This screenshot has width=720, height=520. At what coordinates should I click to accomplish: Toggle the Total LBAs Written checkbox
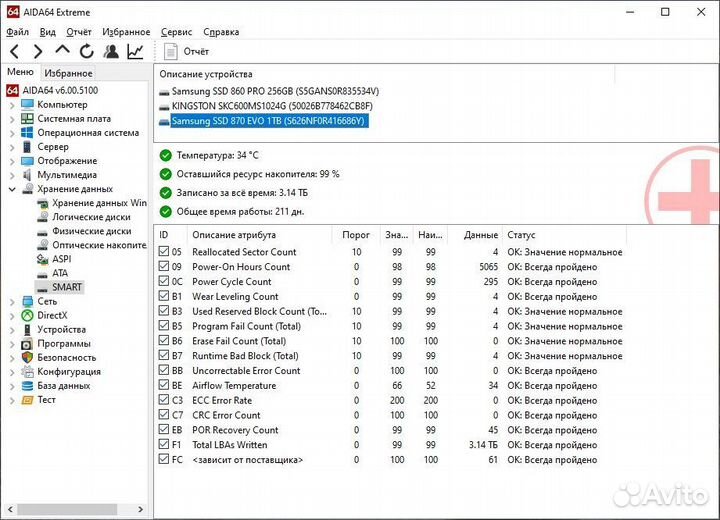(165, 445)
